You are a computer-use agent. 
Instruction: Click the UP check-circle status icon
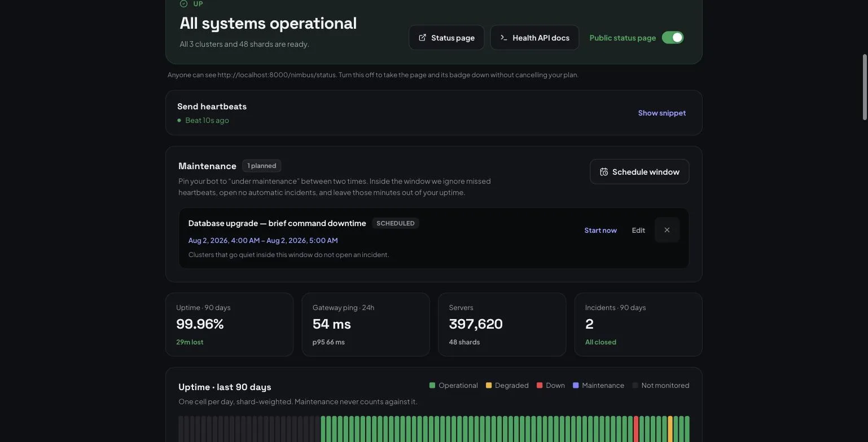click(x=183, y=3)
